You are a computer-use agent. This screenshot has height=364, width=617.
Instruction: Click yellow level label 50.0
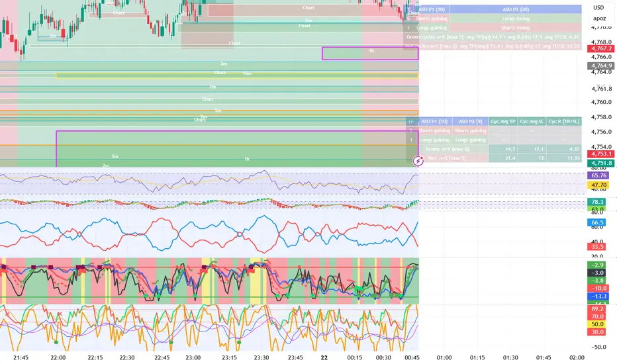point(597,324)
